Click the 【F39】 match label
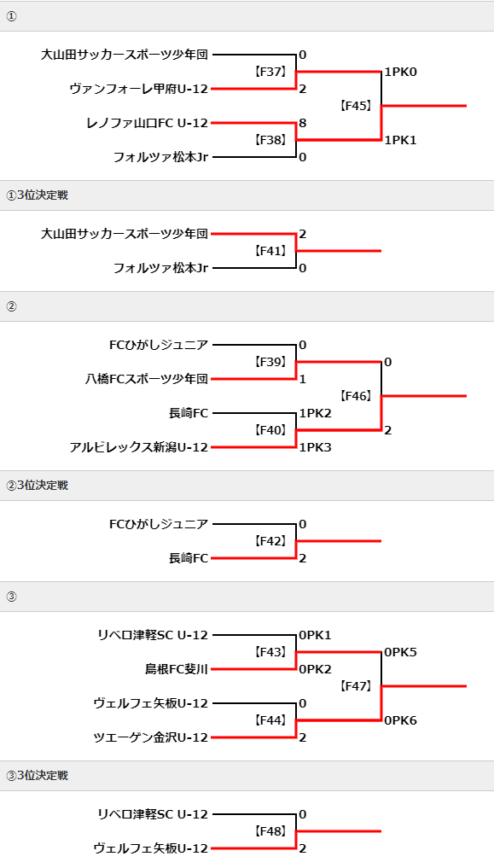The width and height of the screenshot is (494, 868). [270, 362]
